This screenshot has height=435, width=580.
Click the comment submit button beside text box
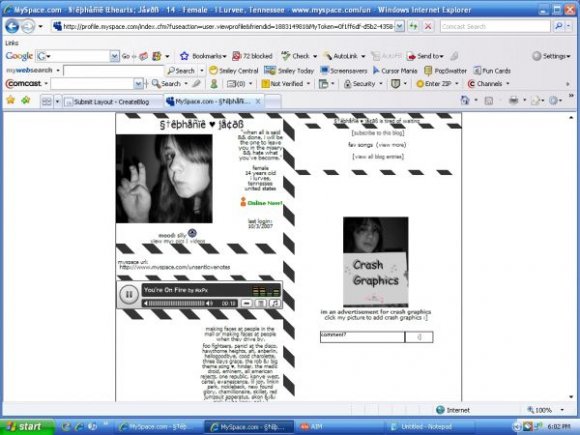419,337
